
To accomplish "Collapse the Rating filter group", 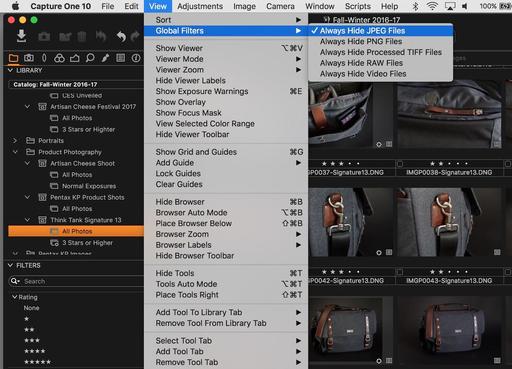I will pyautogui.click(x=15, y=297).
